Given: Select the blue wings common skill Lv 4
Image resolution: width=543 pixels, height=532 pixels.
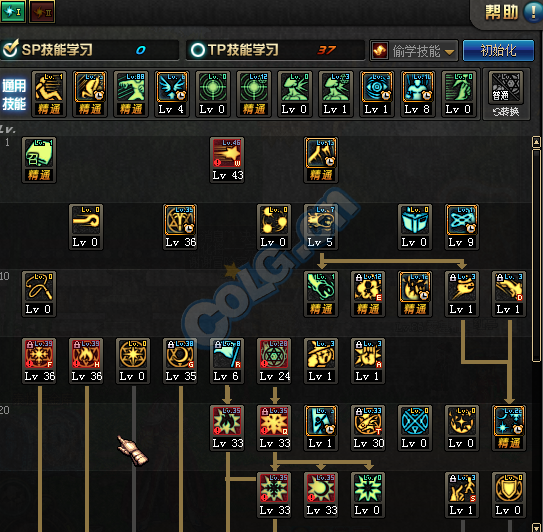Looking at the screenshot, I should 172,94.
